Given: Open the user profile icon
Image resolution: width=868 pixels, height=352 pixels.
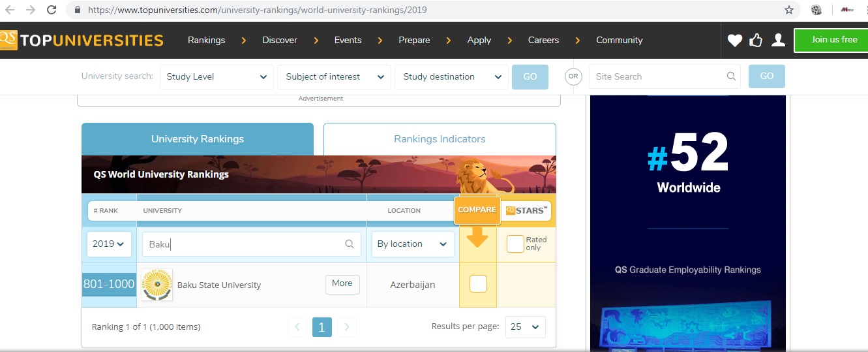Looking at the screenshot, I should click(778, 40).
